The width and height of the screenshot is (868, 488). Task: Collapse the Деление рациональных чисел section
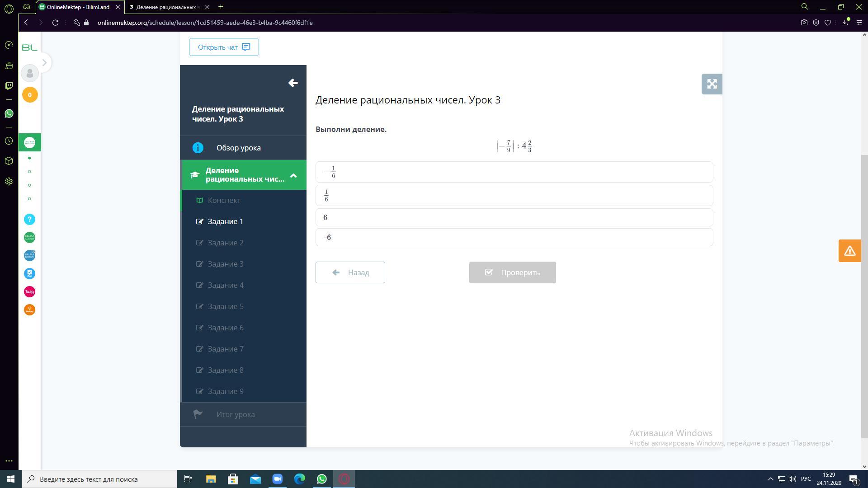(x=293, y=175)
